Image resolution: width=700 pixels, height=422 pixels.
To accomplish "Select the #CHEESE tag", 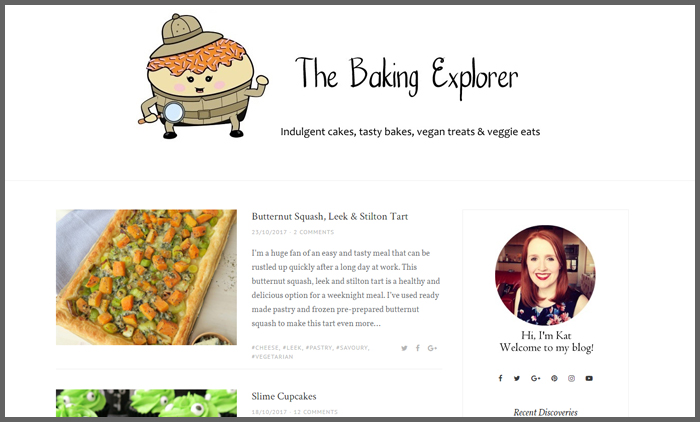I will 265,347.
